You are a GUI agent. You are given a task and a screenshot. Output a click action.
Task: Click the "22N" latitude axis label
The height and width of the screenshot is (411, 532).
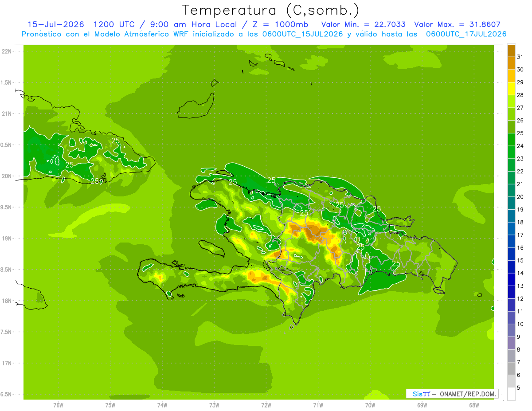tap(7, 51)
